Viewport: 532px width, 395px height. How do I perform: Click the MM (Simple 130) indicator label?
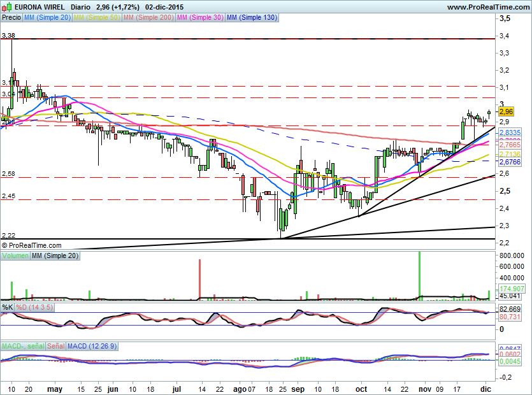pyautogui.click(x=252, y=18)
